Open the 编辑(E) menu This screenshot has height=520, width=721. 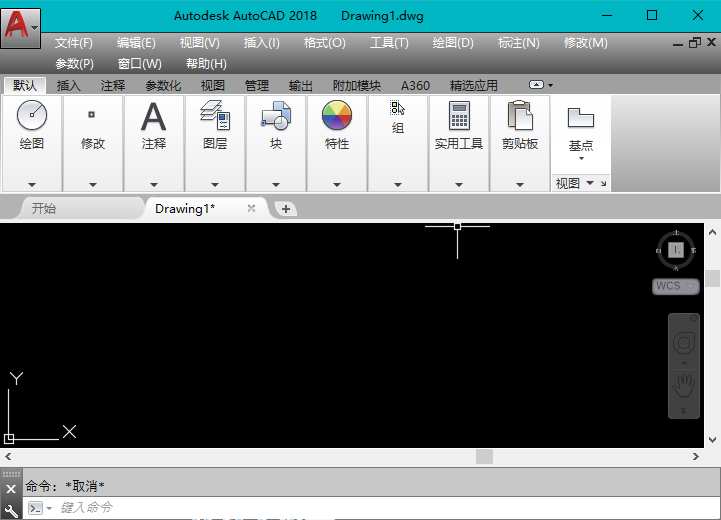click(136, 43)
